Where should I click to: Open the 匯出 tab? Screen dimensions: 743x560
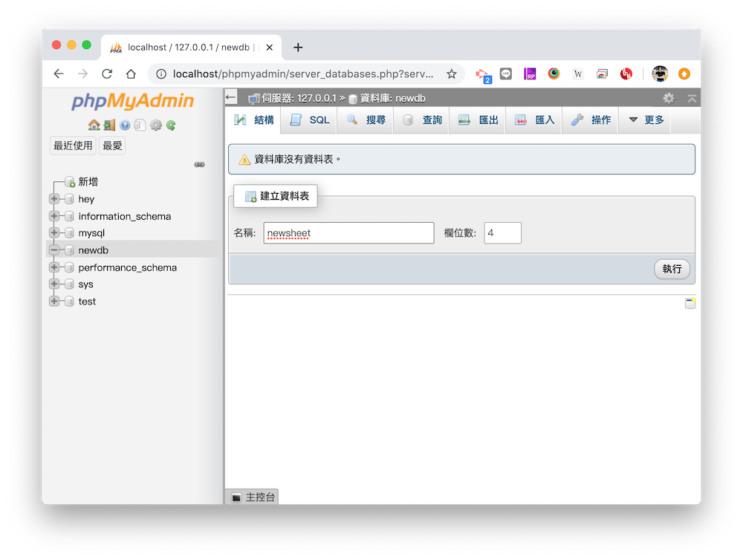(x=478, y=120)
